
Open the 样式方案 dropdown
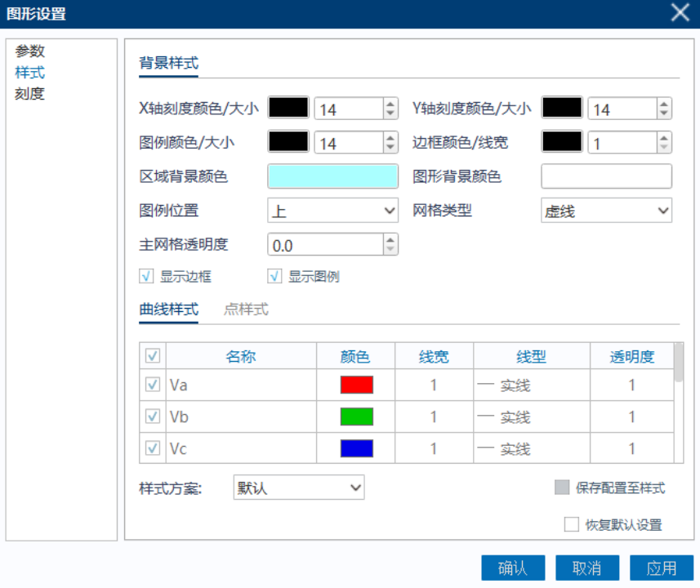pos(298,487)
